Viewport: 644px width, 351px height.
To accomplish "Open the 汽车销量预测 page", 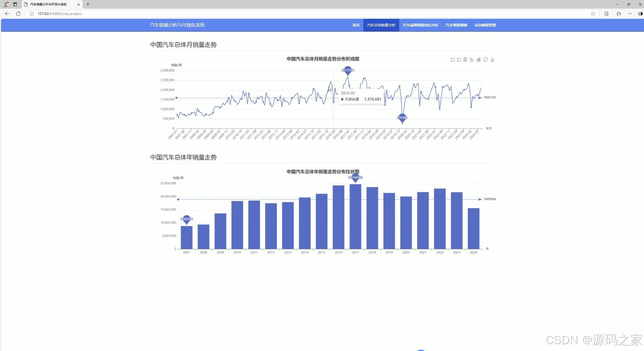I will pyautogui.click(x=456, y=25).
